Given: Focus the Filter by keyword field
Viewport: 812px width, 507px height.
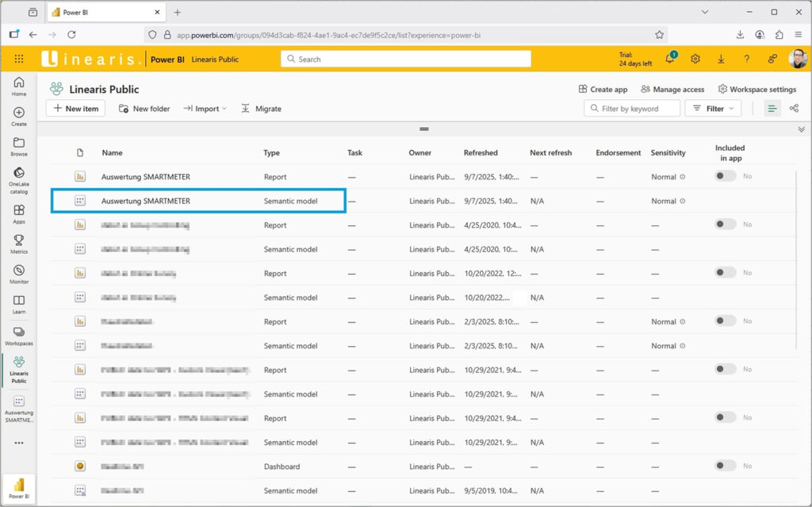Looking at the screenshot, I should [x=632, y=109].
